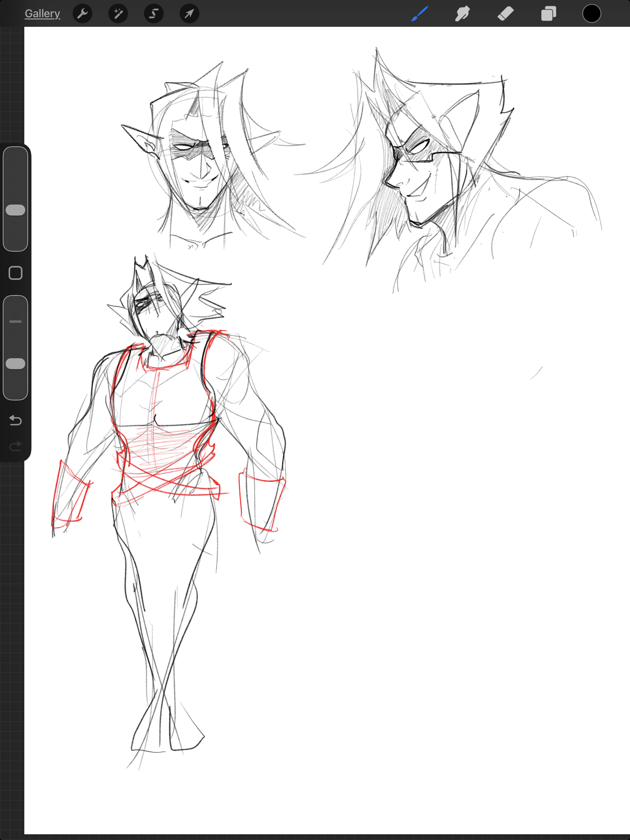Open the Layers panel
This screenshot has height=840, width=630.
[x=548, y=14]
